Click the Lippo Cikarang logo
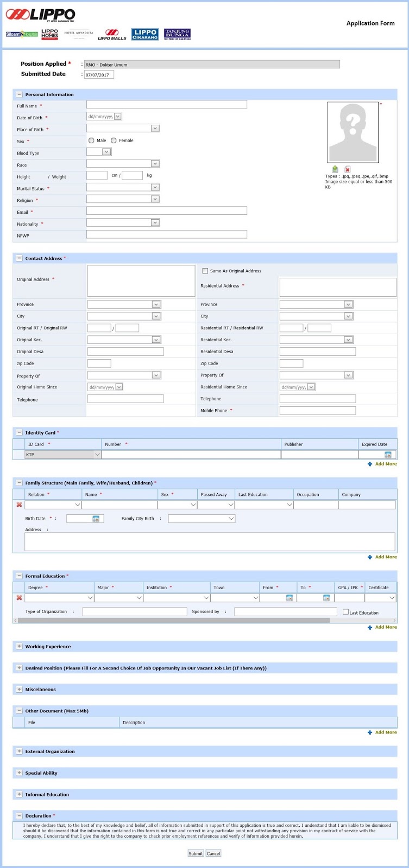The height and width of the screenshot is (868, 409). pos(145,34)
